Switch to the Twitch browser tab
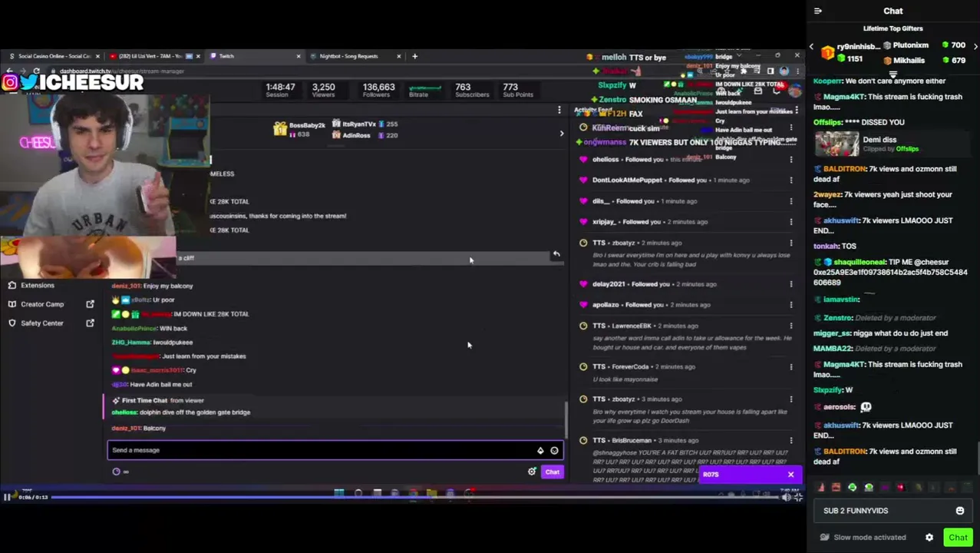This screenshot has height=553, width=980. pos(253,56)
